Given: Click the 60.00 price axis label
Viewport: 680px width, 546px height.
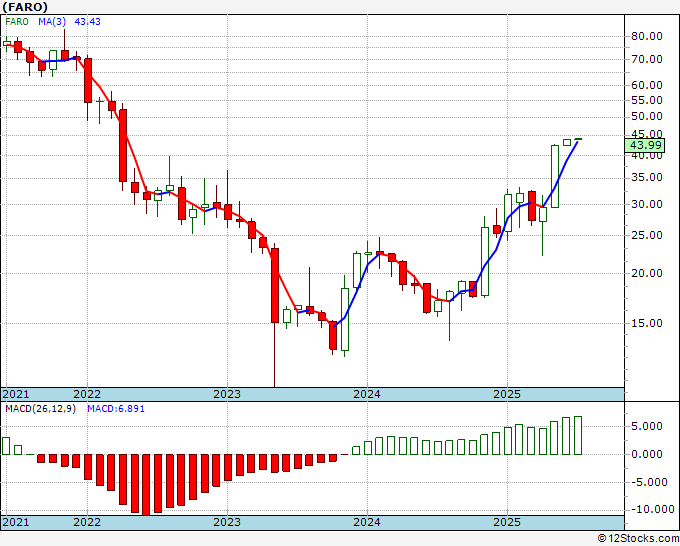Looking at the screenshot, I should (647, 85).
